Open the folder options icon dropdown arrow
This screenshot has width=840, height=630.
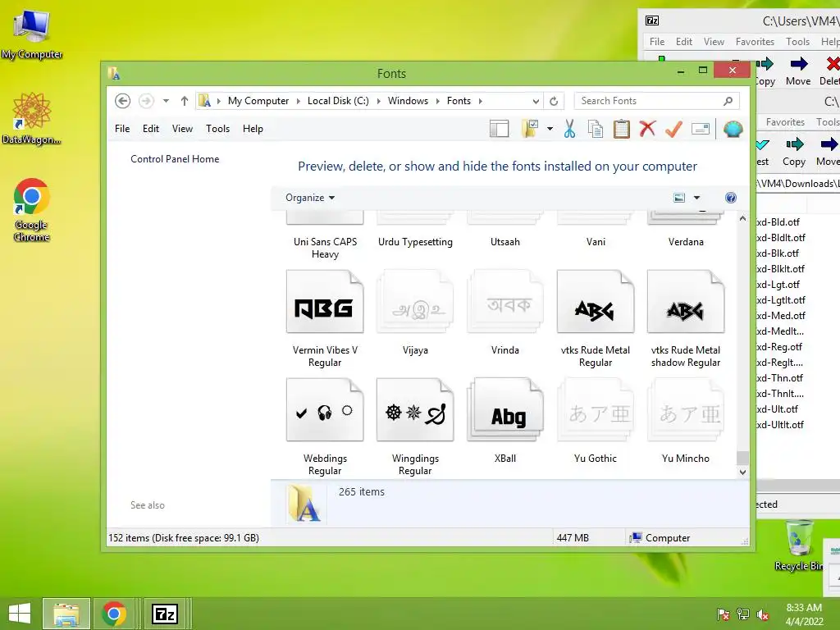[x=550, y=129]
